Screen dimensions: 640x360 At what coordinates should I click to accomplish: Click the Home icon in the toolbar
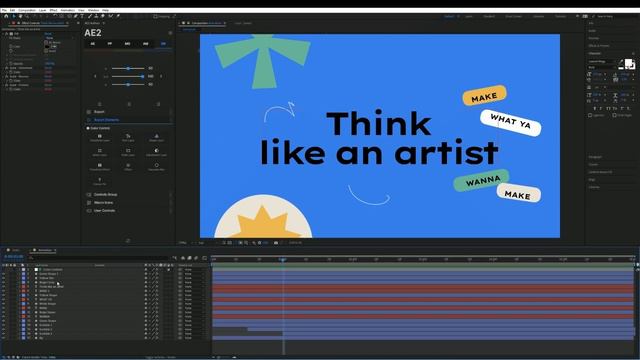(x=6, y=16)
